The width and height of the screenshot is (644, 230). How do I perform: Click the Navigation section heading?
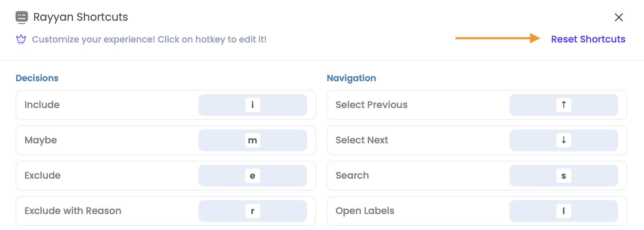point(351,78)
